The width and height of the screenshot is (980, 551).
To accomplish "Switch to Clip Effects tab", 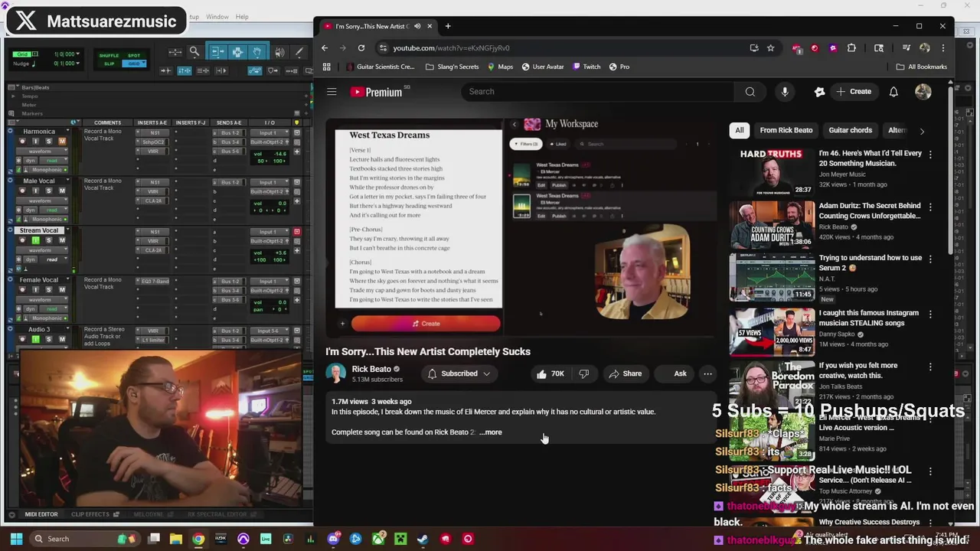I will 90,514.
